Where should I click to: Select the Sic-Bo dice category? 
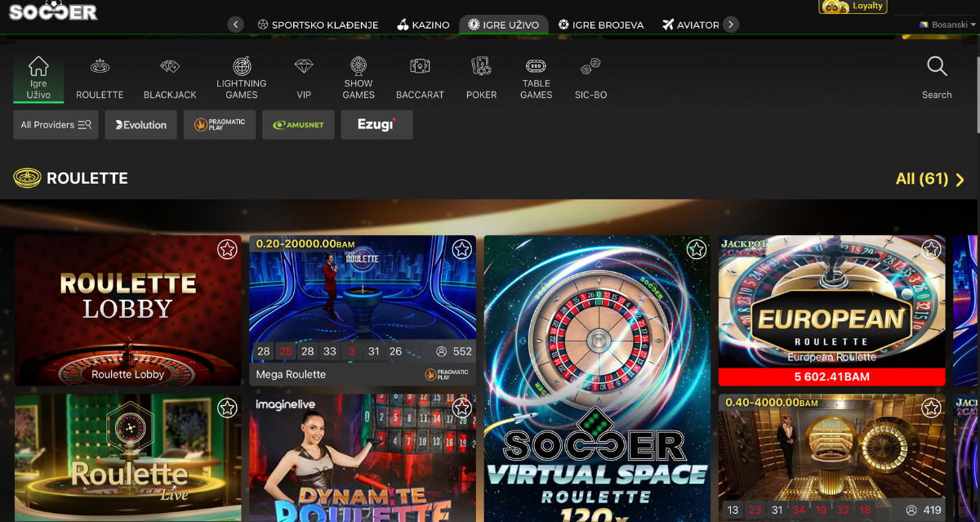pos(590,78)
